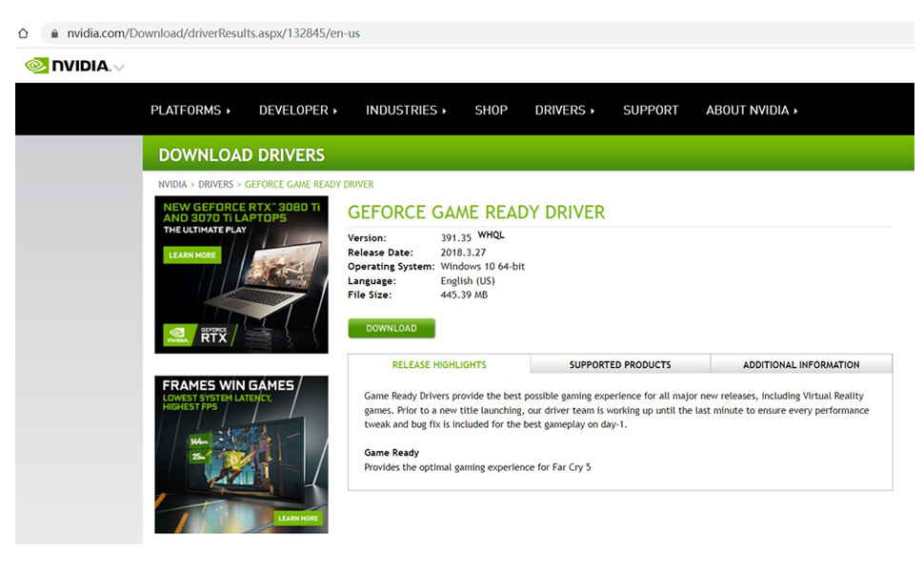This screenshot has width=924, height=572.
Task: Click the green DOWNLOAD button
Action: (x=392, y=329)
